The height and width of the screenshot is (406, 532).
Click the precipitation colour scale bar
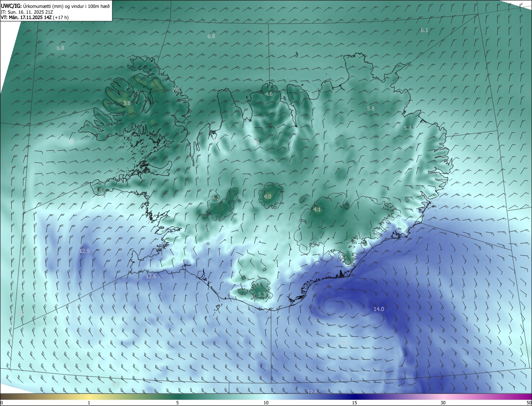(266, 396)
